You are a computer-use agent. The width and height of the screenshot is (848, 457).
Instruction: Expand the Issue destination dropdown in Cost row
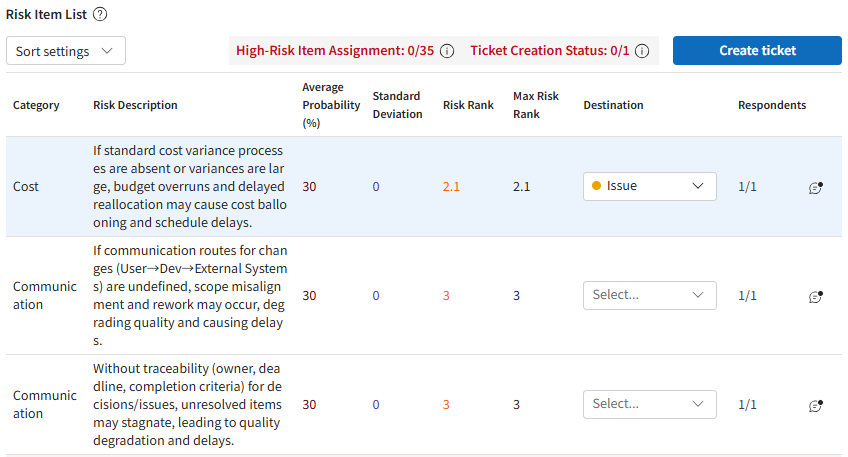coord(650,186)
